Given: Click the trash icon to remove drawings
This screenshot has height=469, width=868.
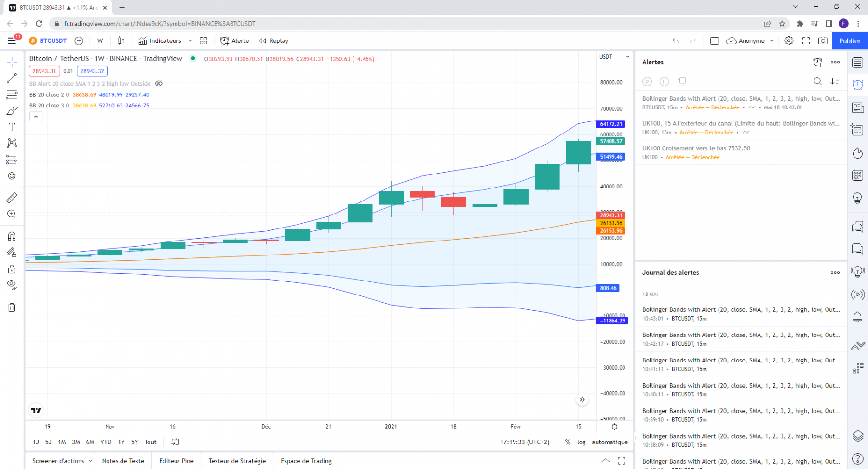Looking at the screenshot, I should click(12, 308).
